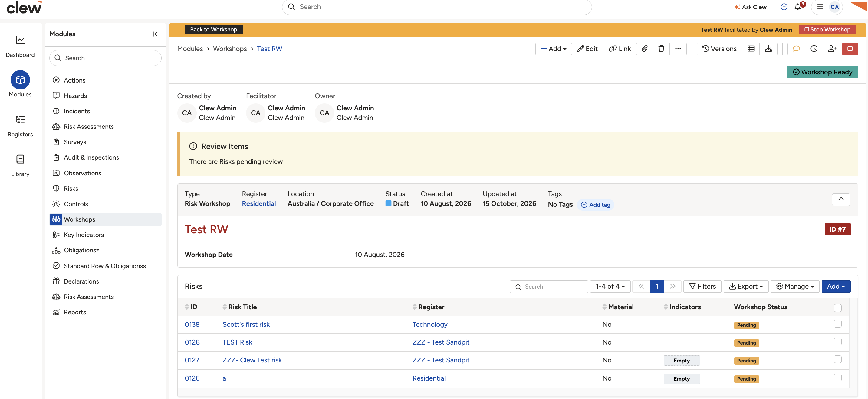Click the plus circle icon in header
This screenshot has width=868, height=399.
(784, 7)
